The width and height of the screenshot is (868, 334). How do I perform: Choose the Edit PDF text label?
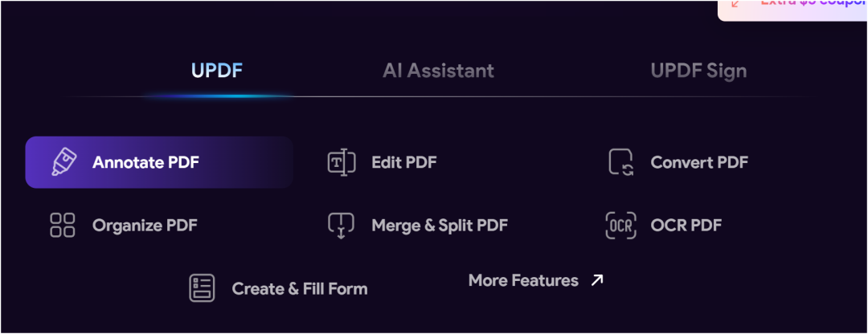(404, 162)
